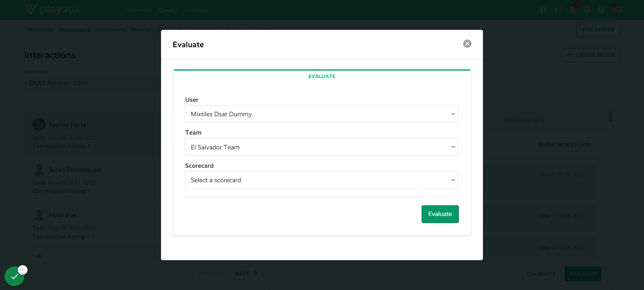The height and width of the screenshot is (290, 644).
Task: Open the Community menu
Action: (x=138, y=10)
